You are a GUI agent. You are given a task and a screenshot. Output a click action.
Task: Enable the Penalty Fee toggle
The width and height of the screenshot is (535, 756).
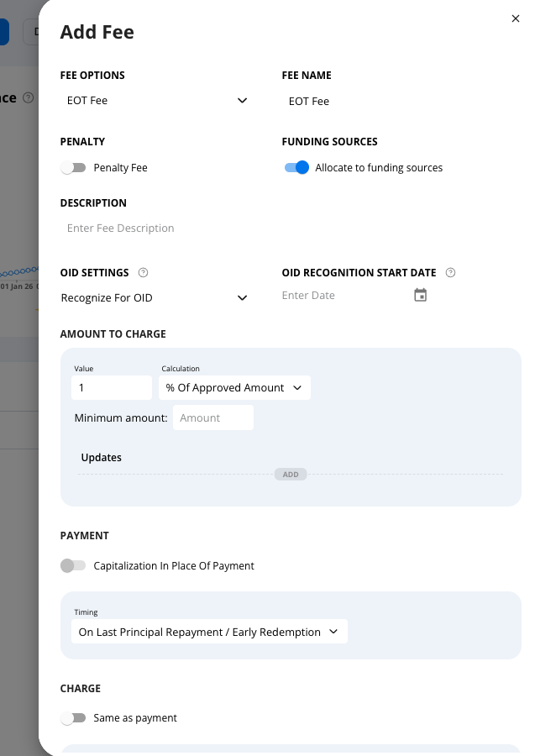pyautogui.click(x=74, y=167)
